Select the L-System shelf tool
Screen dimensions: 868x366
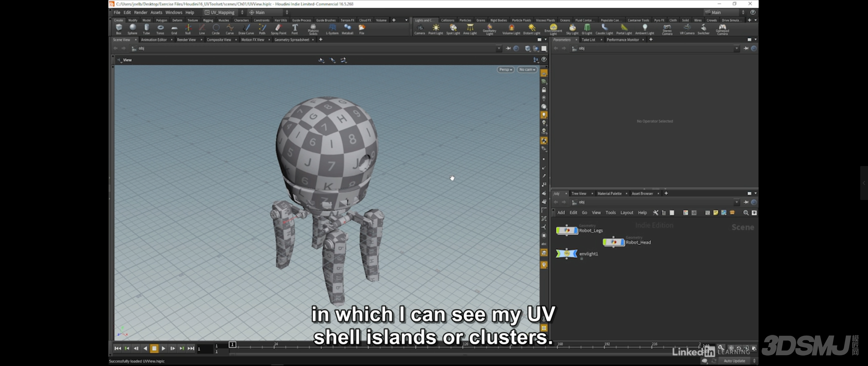(x=332, y=29)
